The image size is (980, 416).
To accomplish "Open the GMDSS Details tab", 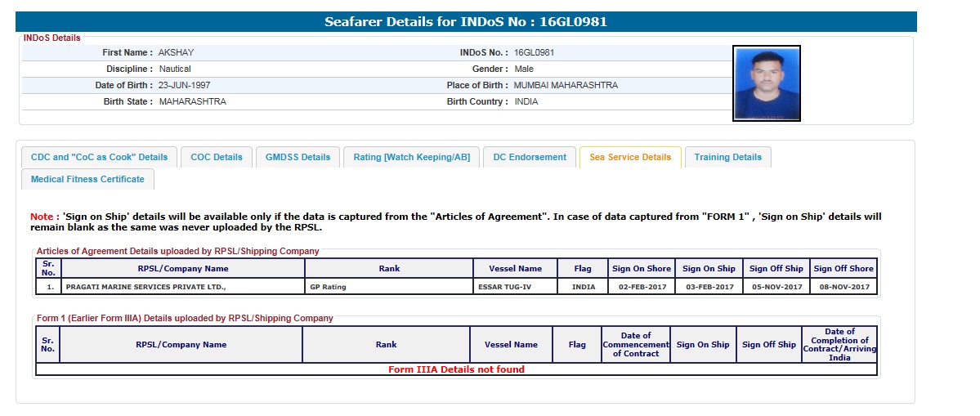I will (298, 158).
